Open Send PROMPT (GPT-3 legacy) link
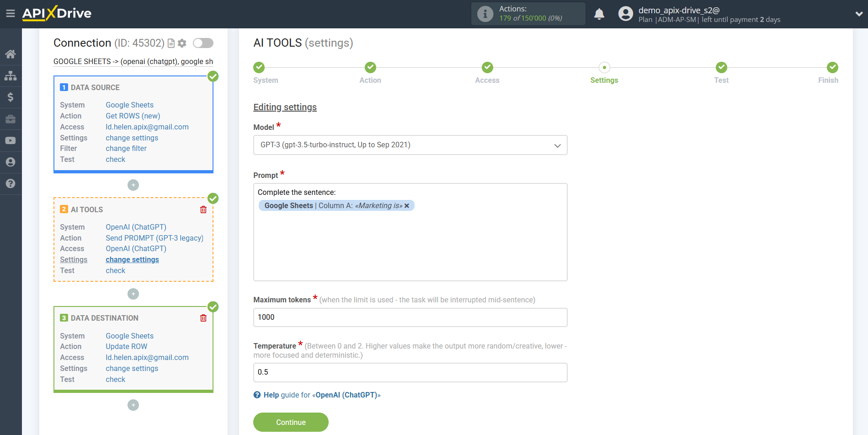 pyautogui.click(x=154, y=238)
